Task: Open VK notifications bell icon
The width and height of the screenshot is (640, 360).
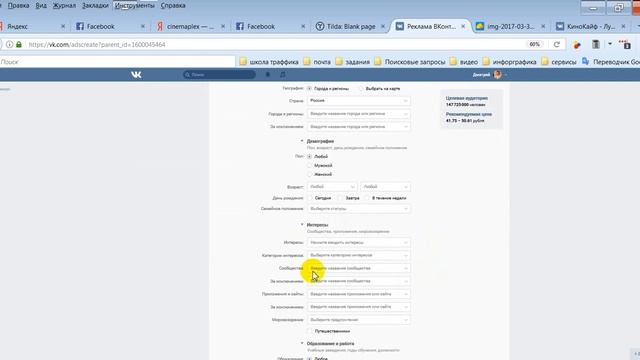Action: [268, 75]
